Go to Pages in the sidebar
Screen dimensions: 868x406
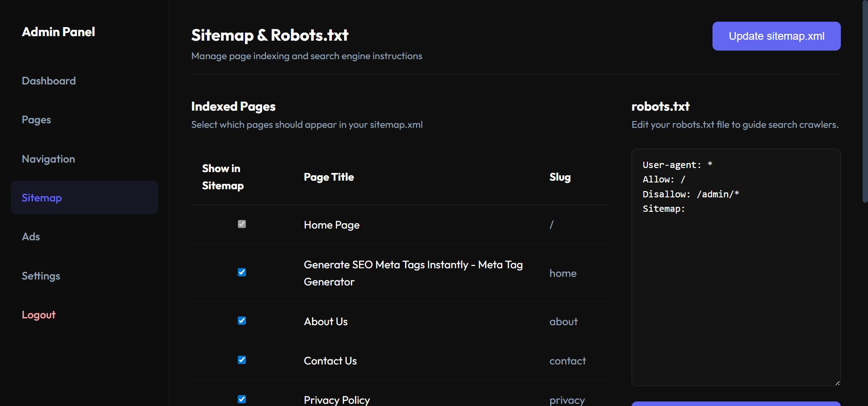pyautogui.click(x=36, y=120)
